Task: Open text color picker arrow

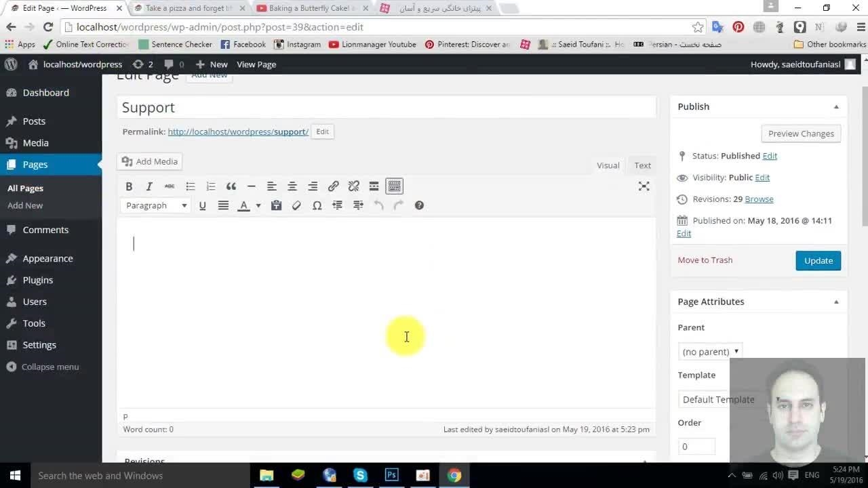Action: click(x=258, y=206)
